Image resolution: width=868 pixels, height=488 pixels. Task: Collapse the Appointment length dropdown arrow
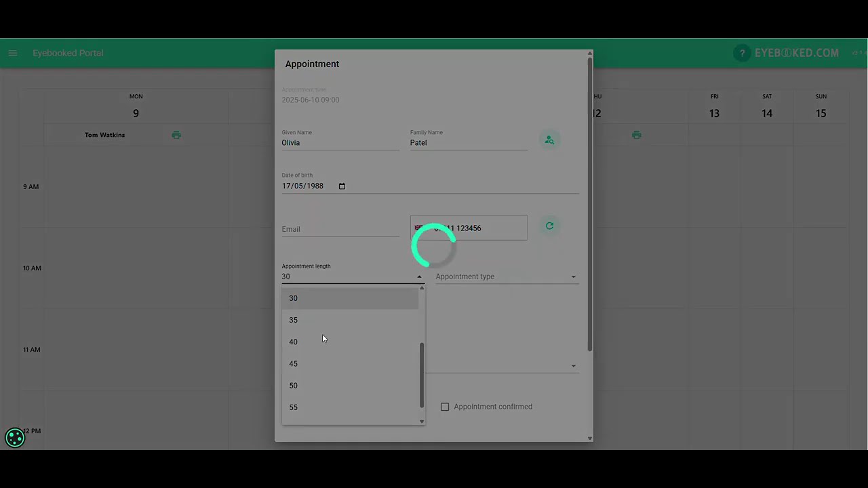click(419, 277)
